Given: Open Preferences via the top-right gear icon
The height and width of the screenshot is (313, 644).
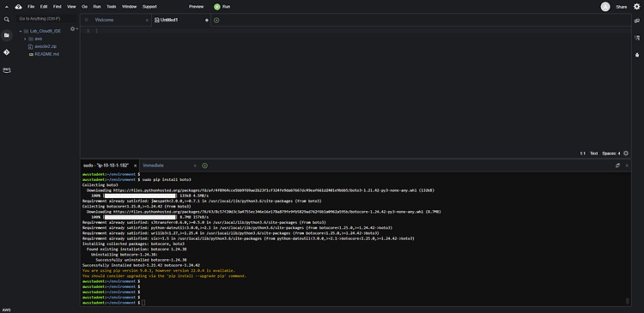Looking at the screenshot, I should 636,7.
